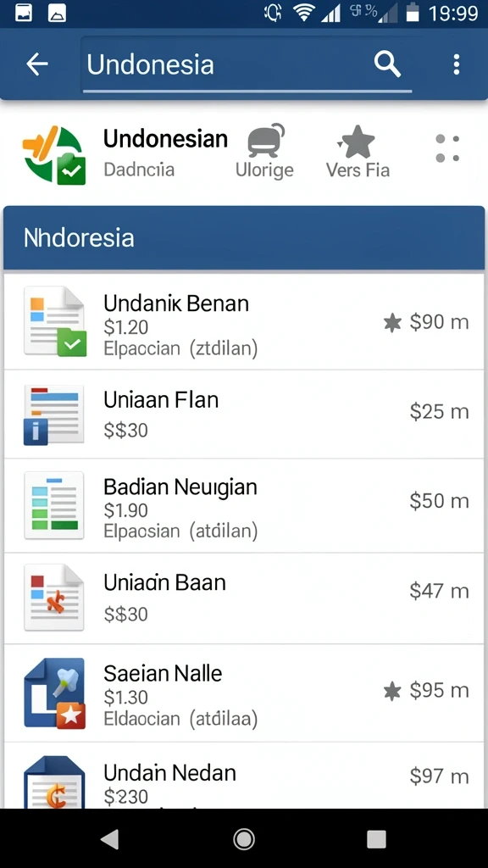The image size is (488, 868).
Task: Toggle the star beside $90 m
Action: [392, 322]
